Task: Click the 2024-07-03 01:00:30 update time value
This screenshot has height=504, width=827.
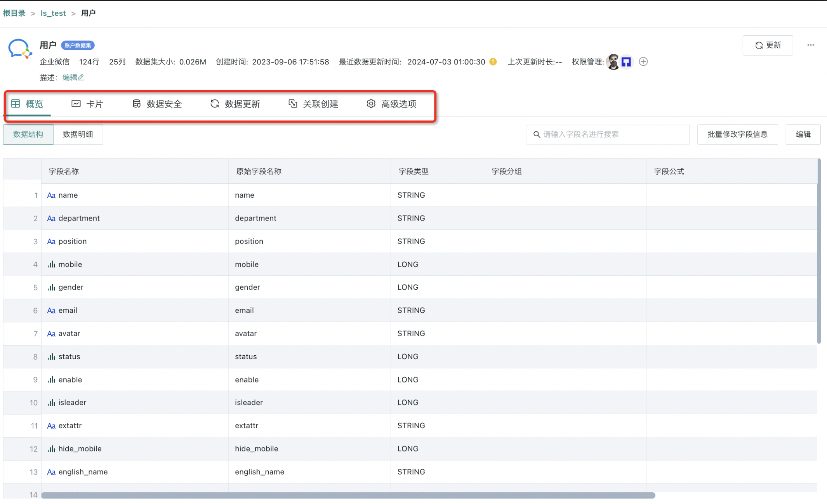Action: coord(446,62)
